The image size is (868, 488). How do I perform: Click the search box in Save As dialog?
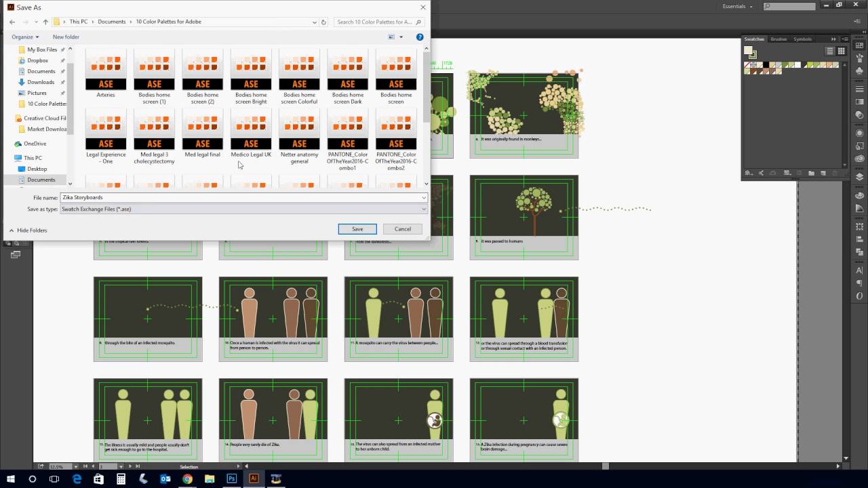pyautogui.click(x=380, y=22)
